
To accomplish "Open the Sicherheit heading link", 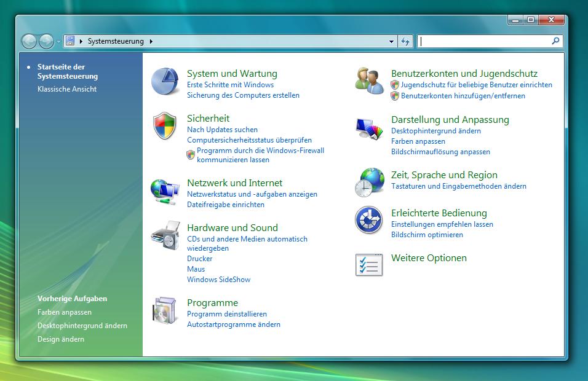I will tap(208, 119).
